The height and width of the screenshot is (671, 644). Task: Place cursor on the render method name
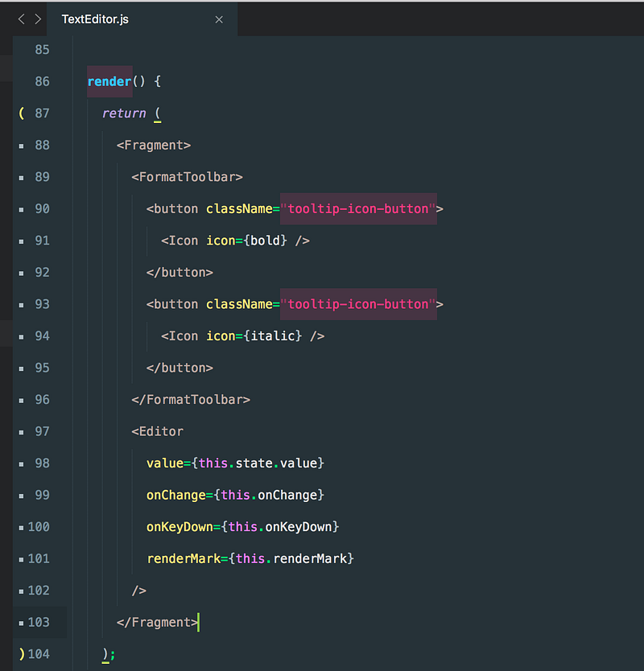[x=109, y=81]
